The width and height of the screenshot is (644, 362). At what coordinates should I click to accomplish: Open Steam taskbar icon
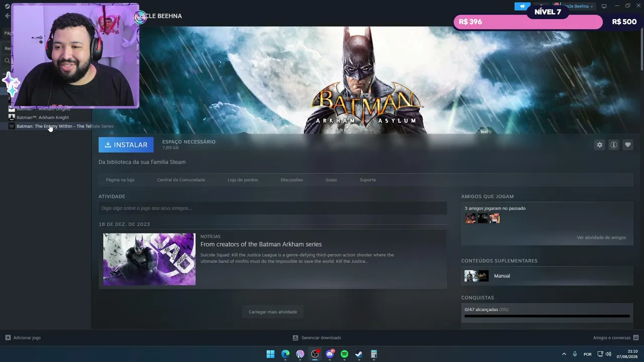359,354
